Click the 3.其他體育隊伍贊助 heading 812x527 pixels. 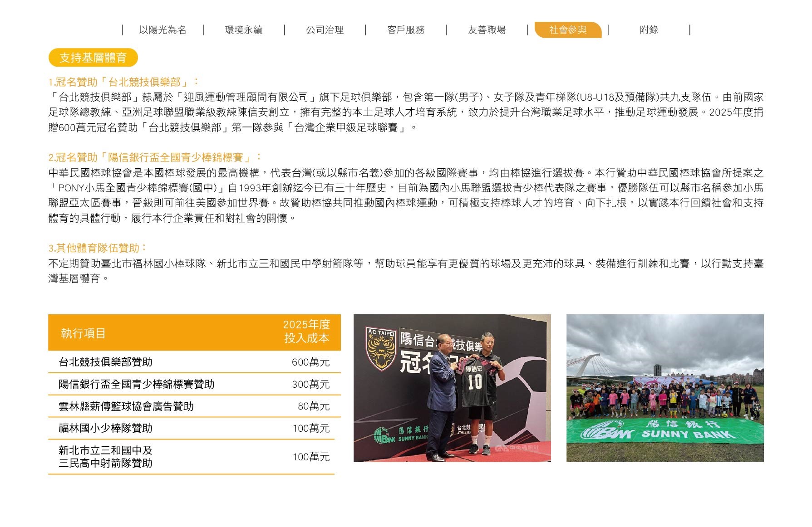click(98, 248)
